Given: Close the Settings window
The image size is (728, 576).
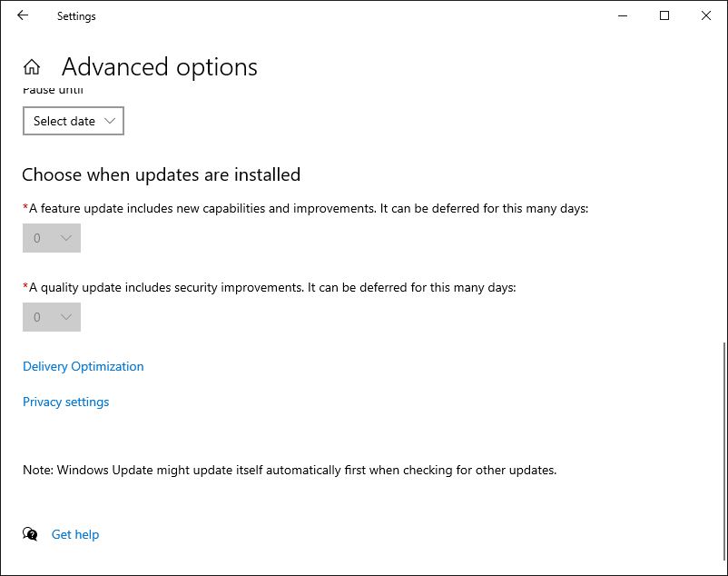Looking at the screenshot, I should pyautogui.click(x=706, y=15).
